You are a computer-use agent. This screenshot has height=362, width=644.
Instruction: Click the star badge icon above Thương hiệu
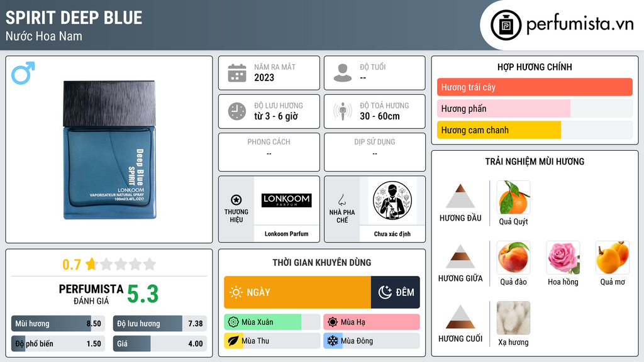236,200
